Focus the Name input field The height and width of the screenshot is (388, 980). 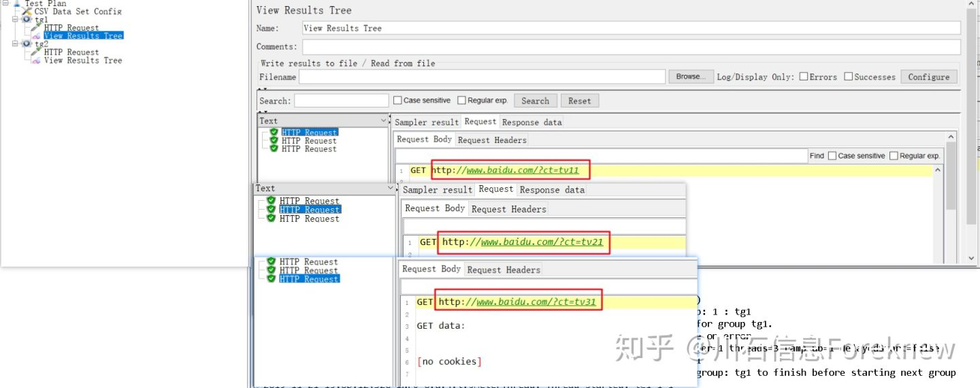point(632,28)
